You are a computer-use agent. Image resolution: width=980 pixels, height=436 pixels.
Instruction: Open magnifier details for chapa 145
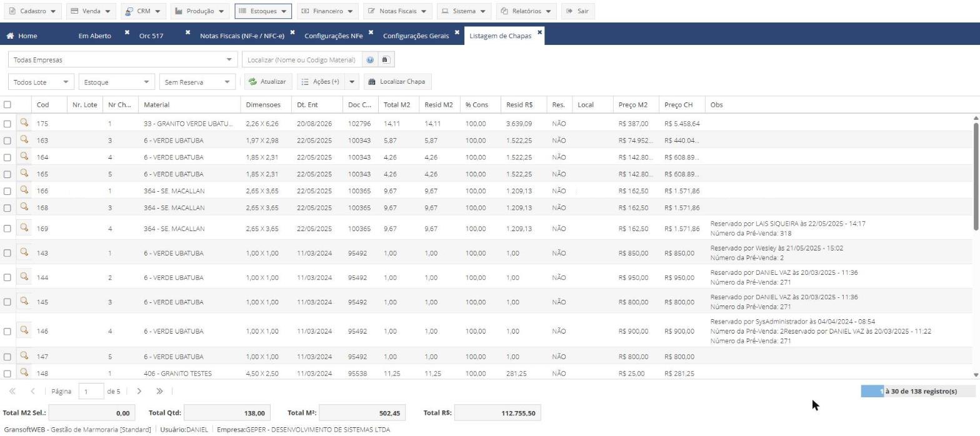click(24, 301)
